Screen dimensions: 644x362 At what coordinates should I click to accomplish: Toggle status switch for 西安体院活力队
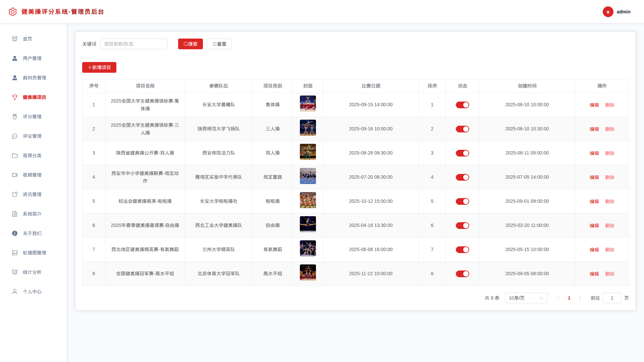[462, 153]
